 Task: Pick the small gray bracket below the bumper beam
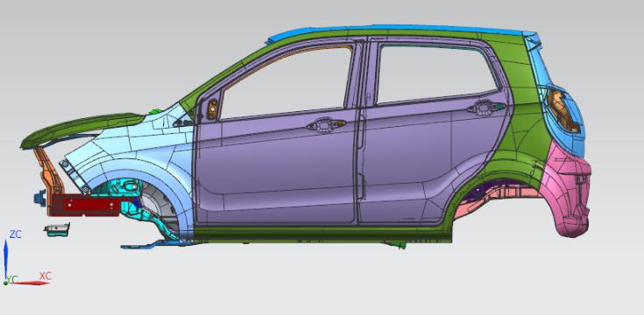click(57, 229)
